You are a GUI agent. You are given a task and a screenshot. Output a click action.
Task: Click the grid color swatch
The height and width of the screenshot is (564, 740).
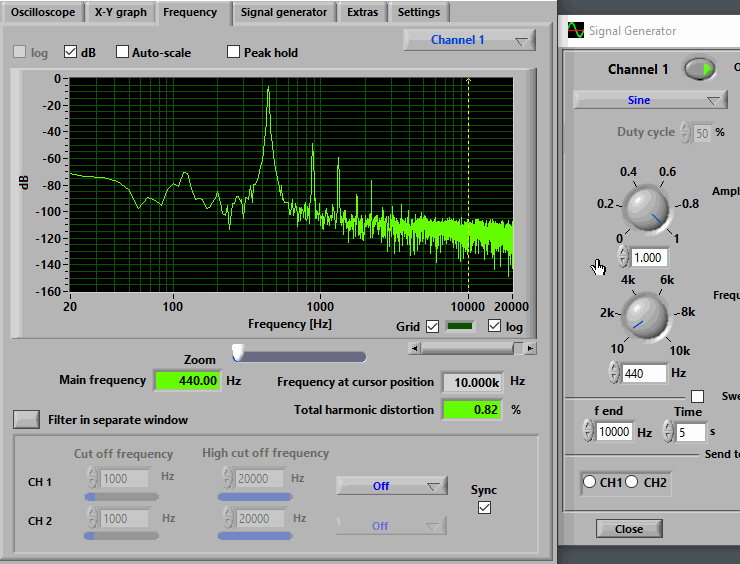460,326
